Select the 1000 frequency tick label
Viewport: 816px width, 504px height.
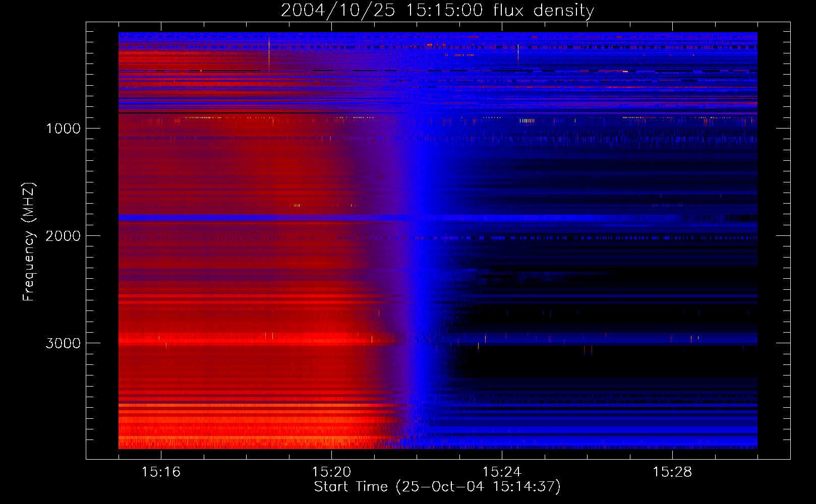tap(63, 129)
